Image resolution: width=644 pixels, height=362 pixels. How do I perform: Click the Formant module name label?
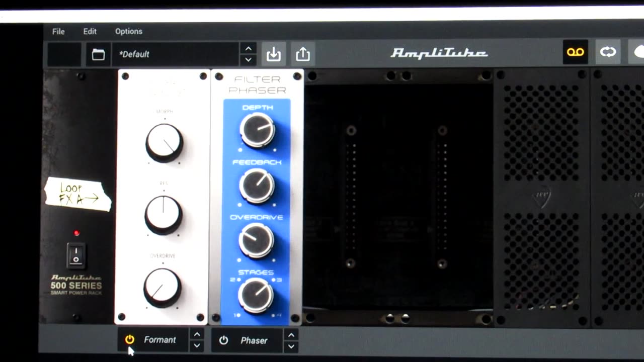(160, 340)
